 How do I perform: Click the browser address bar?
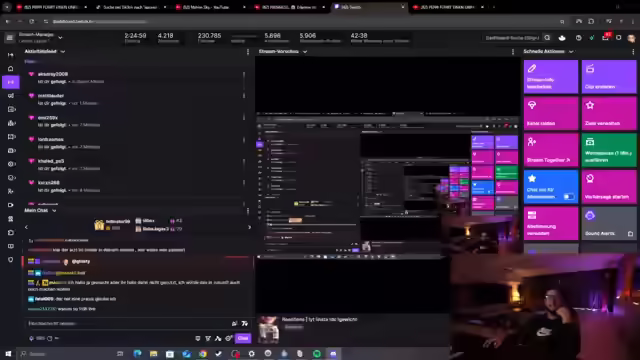click(x=302, y=21)
